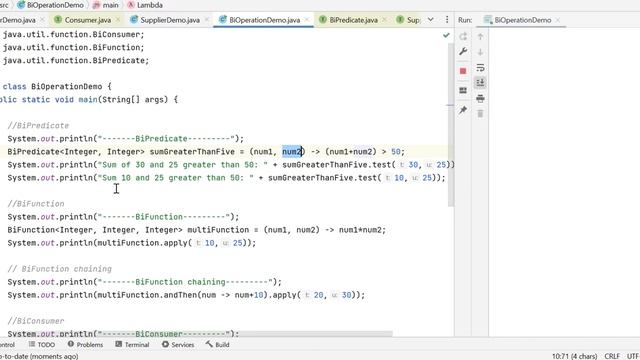The image size is (640, 360).
Task: Click java.util.function.BiConsumer import line
Action: [x=73, y=35]
